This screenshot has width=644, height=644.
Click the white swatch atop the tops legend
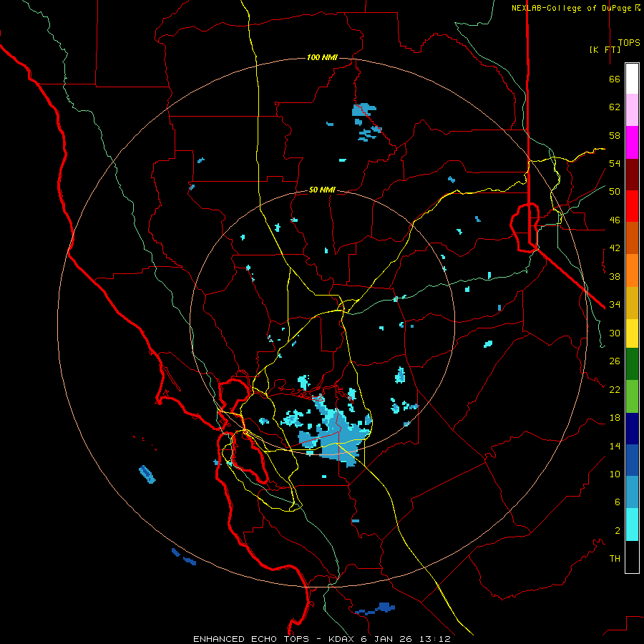coord(632,79)
